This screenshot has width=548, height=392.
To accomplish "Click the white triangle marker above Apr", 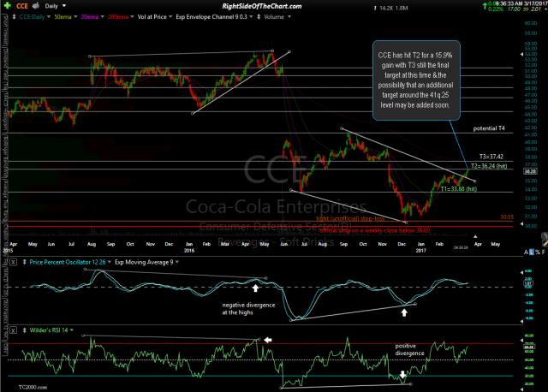I will click(475, 237).
